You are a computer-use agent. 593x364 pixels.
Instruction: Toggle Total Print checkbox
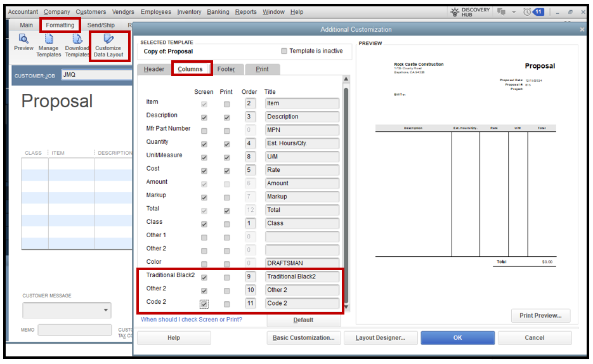(227, 211)
